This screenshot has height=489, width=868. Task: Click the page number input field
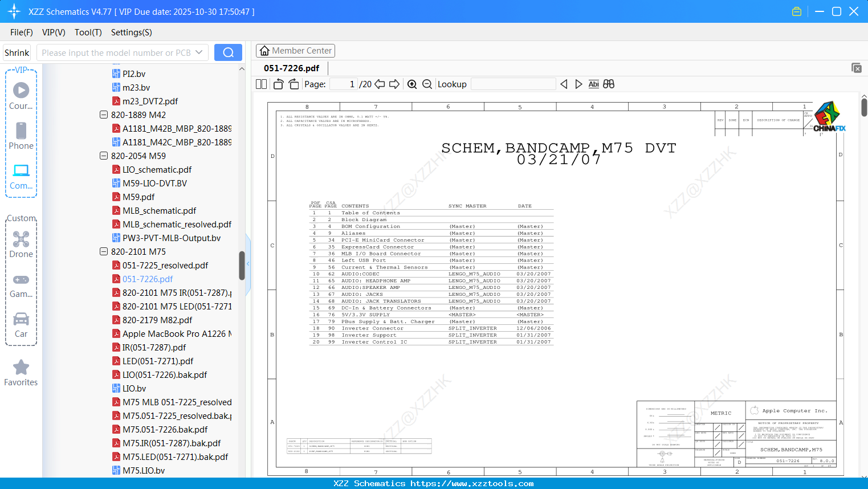[344, 84]
